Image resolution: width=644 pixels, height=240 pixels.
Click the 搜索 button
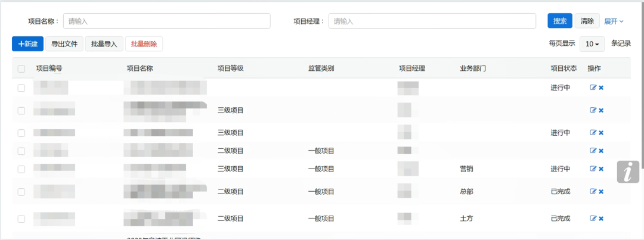pos(559,21)
